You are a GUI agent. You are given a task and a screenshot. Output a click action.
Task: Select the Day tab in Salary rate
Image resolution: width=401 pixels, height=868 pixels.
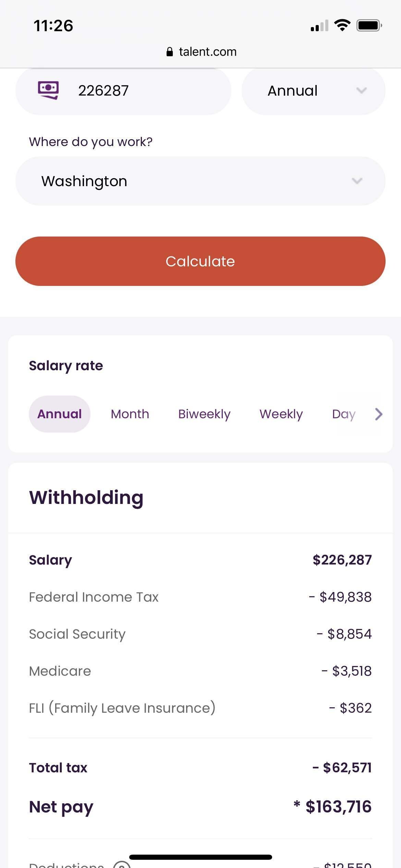tap(344, 414)
